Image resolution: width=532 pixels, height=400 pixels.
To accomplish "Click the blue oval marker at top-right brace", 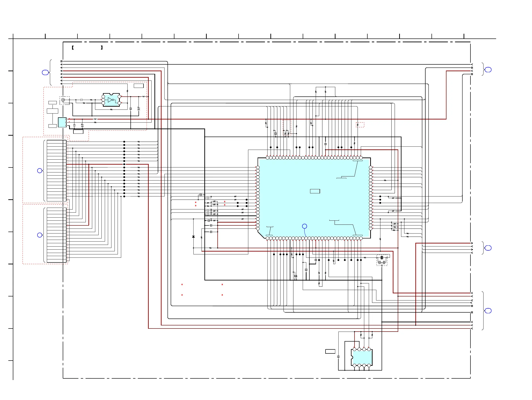I will (488, 70).
